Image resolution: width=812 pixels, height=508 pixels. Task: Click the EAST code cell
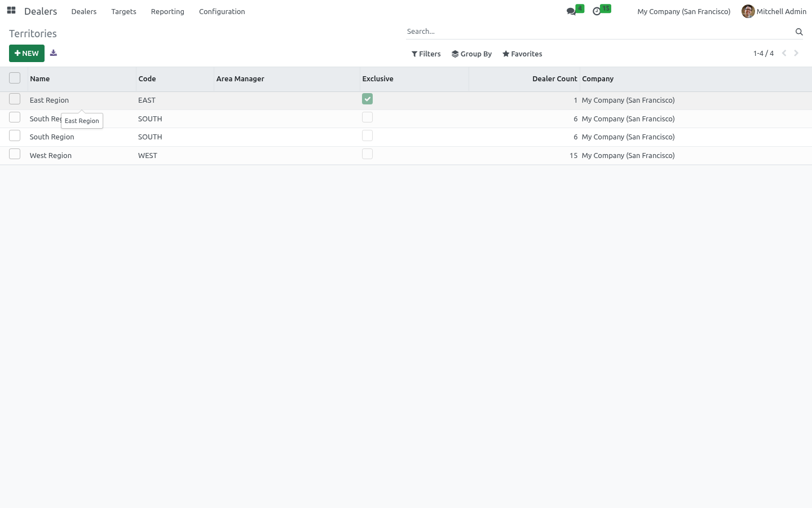click(175, 100)
